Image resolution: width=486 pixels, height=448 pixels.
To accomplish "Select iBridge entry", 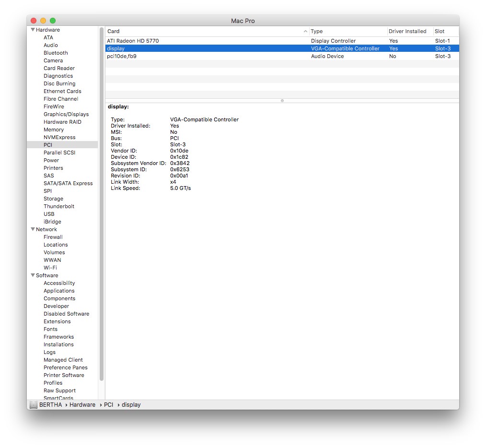I will pos(52,222).
